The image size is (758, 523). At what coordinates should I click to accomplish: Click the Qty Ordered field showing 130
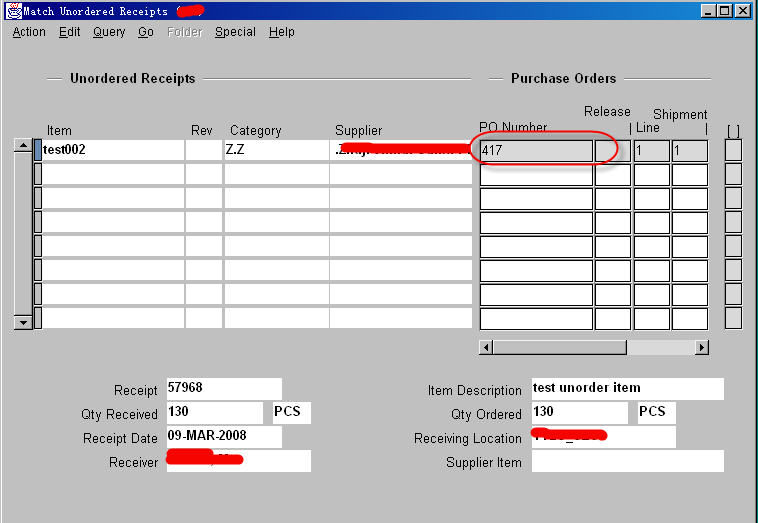pos(580,413)
